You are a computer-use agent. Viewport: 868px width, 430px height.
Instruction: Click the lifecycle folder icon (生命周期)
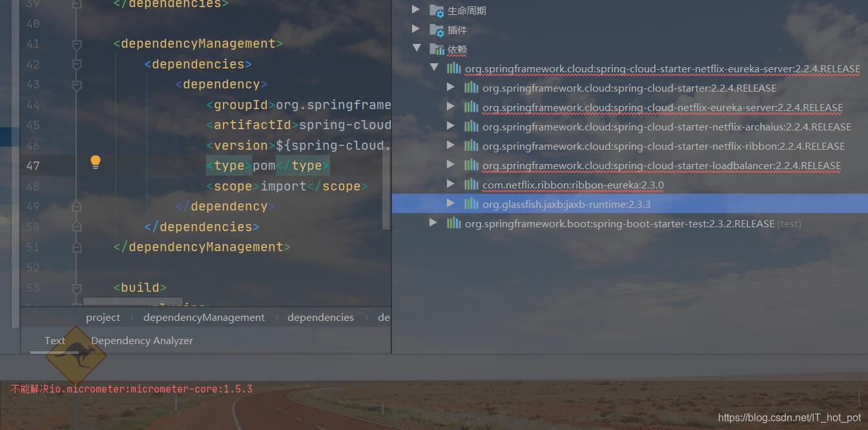[437, 10]
